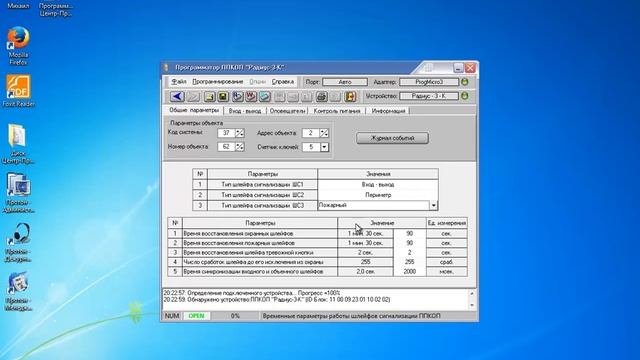
Task: Click the exit door toolbar icon
Action: (350, 96)
